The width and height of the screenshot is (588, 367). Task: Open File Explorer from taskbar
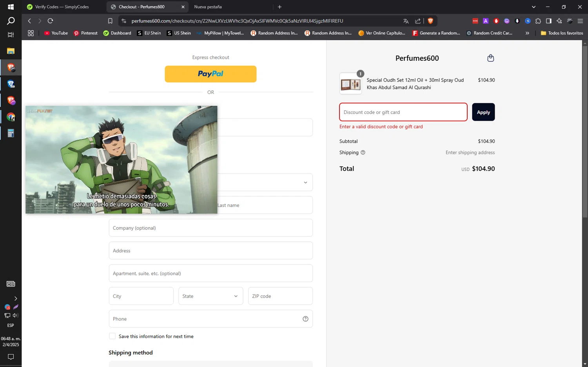click(11, 51)
